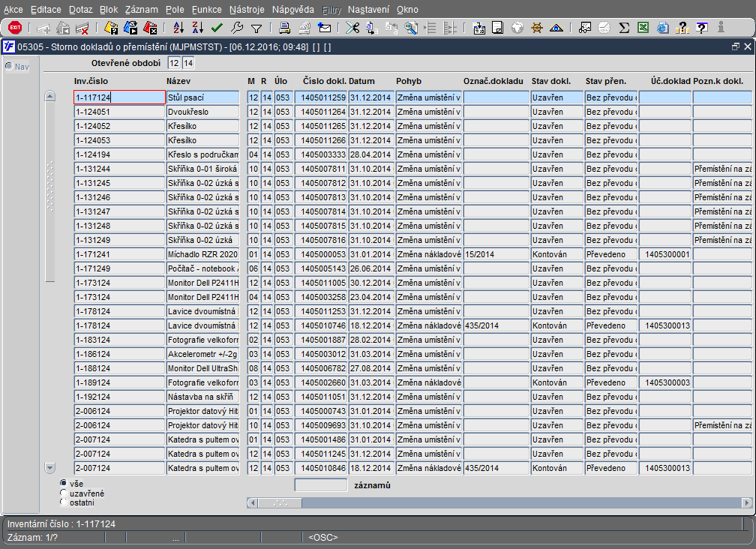The width and height of the screenshot is (756, 549).
Task: Click the printer icon in toolbar
Action: (285, 28)
